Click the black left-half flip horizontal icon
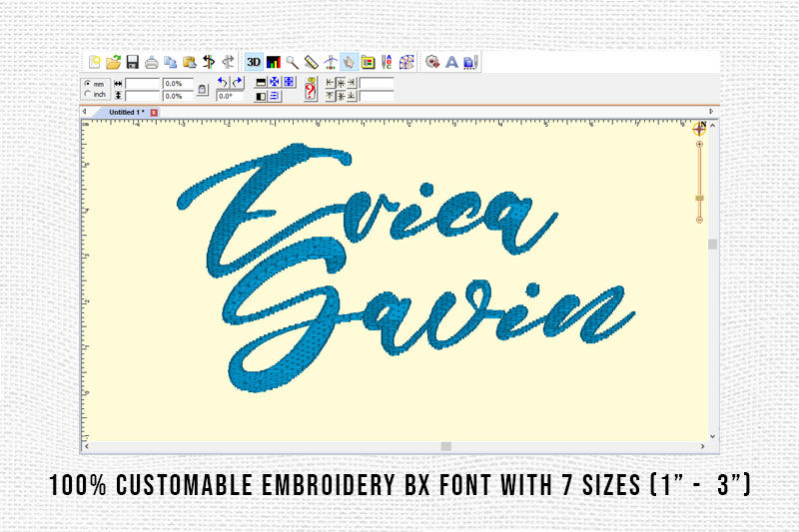 point(261,96)
